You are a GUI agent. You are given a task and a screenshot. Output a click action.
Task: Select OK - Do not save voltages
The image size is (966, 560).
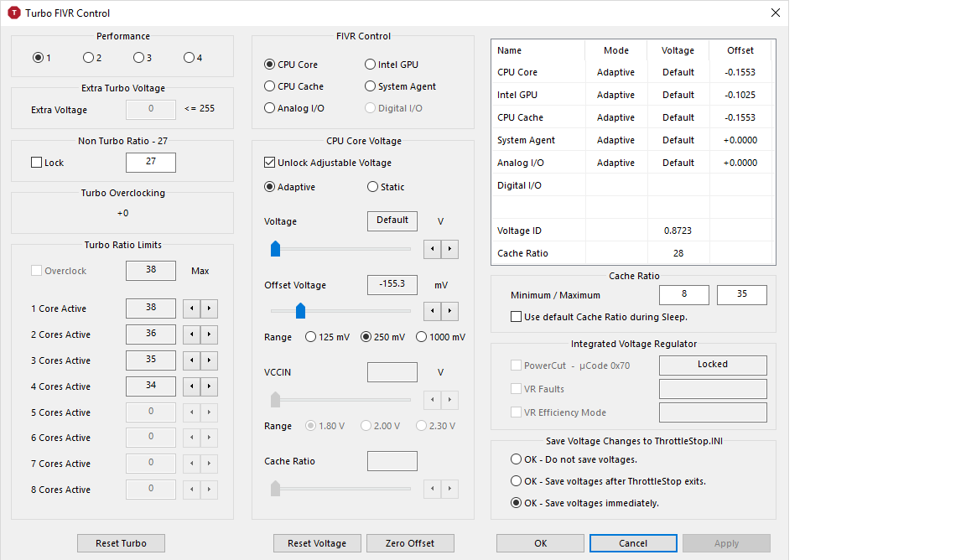point(574,459)
